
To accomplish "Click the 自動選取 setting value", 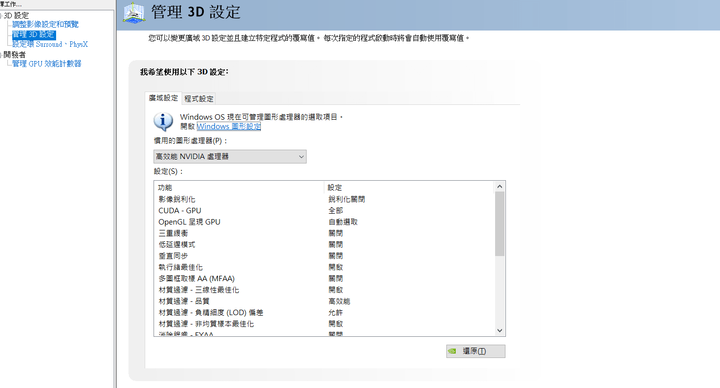I will tap(343, 222).
